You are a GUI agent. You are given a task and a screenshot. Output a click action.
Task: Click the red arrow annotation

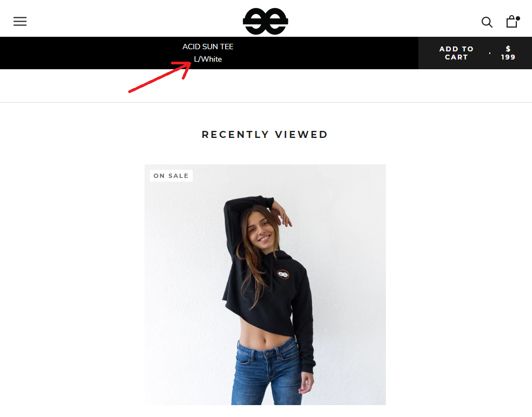(x=160, y=77)
